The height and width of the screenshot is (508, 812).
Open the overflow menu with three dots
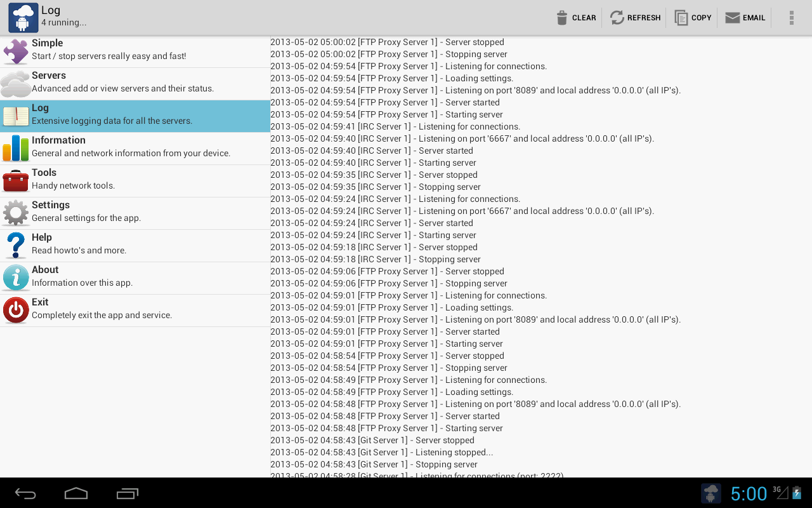point(791,18)
